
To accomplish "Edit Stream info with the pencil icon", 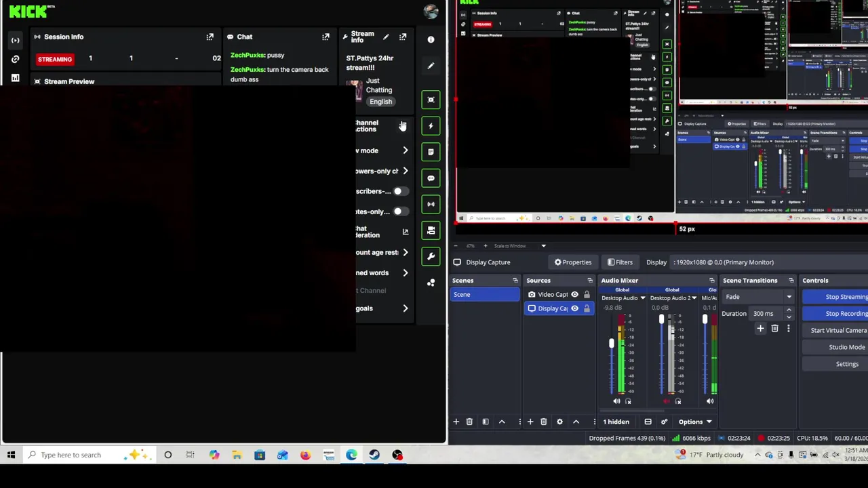I will [x=385, y=37].
